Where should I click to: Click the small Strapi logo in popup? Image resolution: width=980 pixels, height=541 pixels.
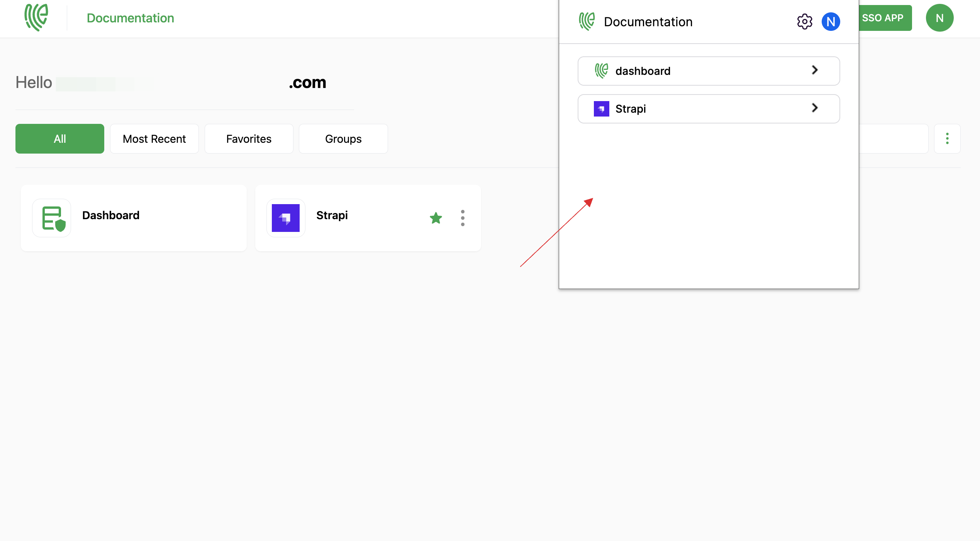click(x=602, y=109)
